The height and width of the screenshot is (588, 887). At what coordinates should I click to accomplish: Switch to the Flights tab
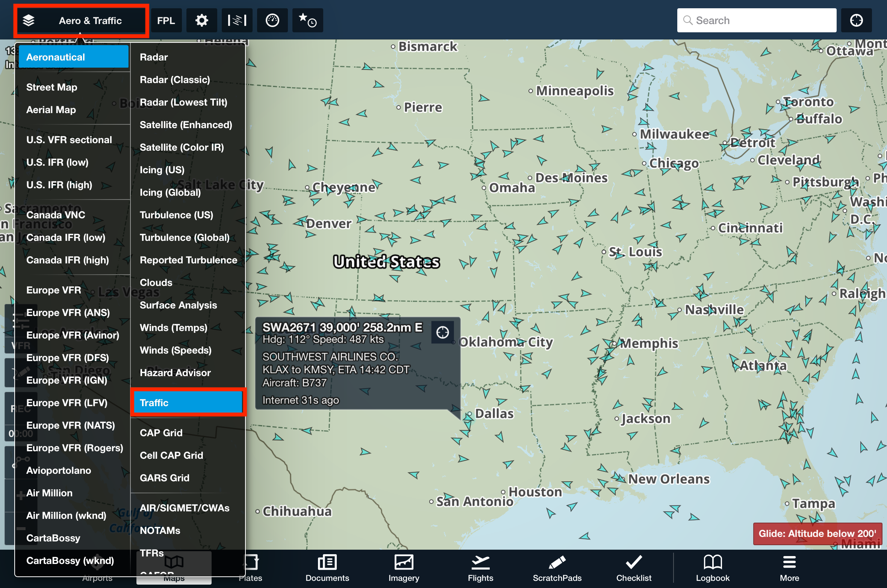click(x=480, y=567)
